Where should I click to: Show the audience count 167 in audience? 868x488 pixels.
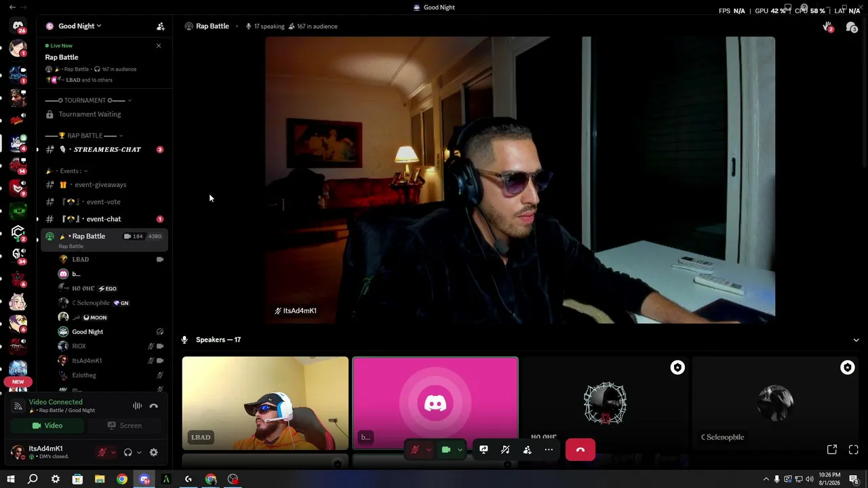click(313, 26)
